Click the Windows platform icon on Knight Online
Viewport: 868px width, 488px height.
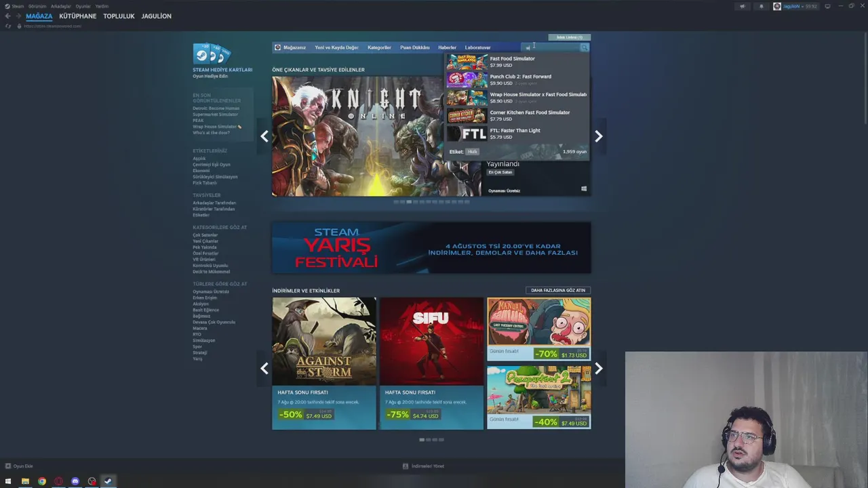coord(584,189)
